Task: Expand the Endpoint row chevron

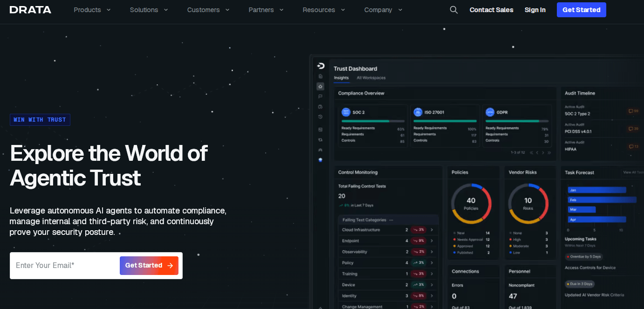Action: [432, 241]
